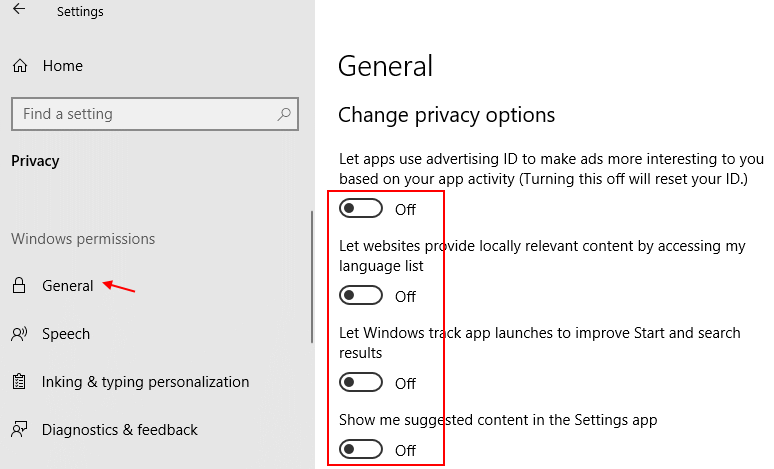The width and height of the screenshot is (774, 469).
Task: Click the search magnifier icon
Action: (x=285, y=114)
